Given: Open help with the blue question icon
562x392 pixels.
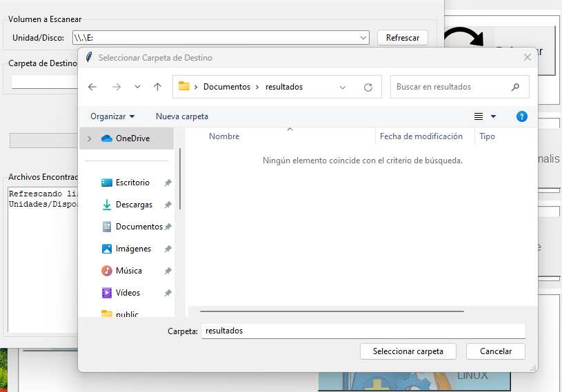Looking at the screenshot, I should [x=521, y=116].
